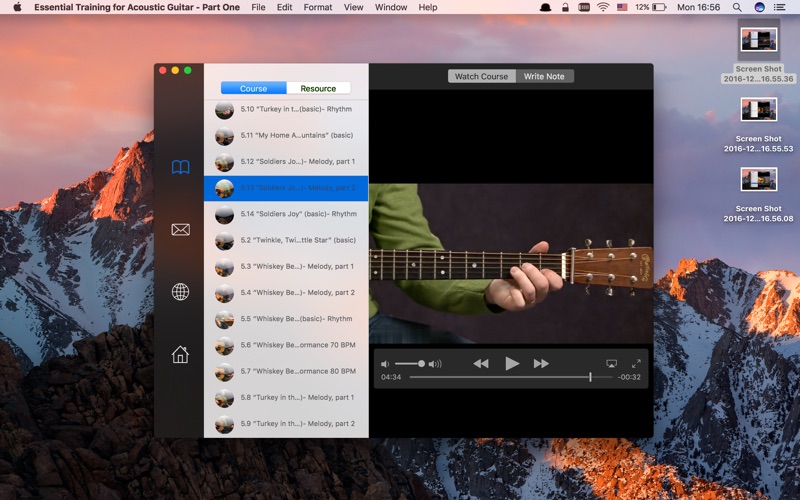Switch to the Course tab
The width and height of the screenshot is (800, 500).
(x=254, y=88)
